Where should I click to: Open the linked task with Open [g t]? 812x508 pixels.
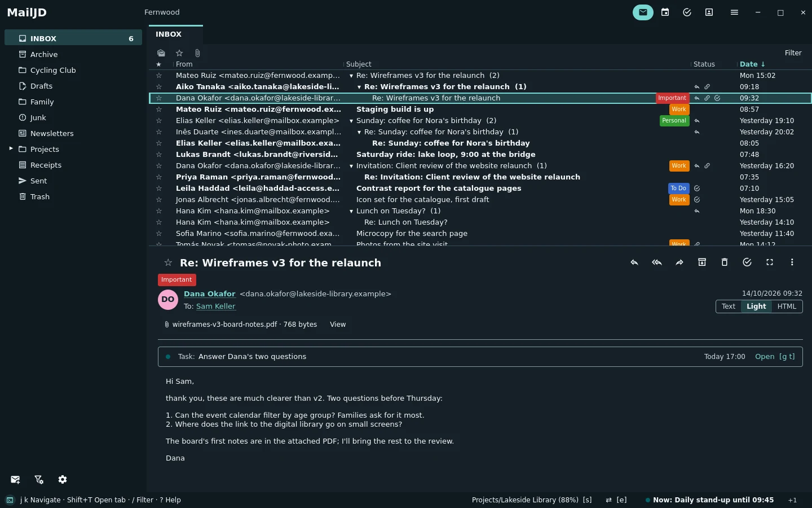pyautogui.click(x=775, y=357)
